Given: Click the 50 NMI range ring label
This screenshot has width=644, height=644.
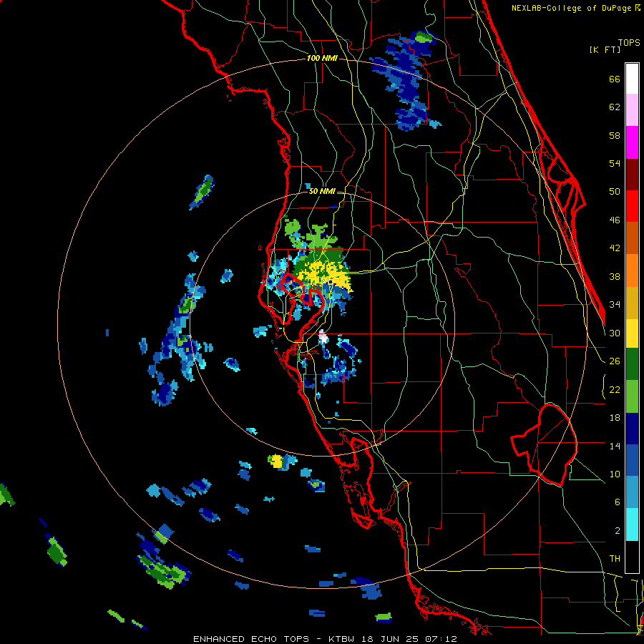Looking at the screenshot, I should [322, 191].
